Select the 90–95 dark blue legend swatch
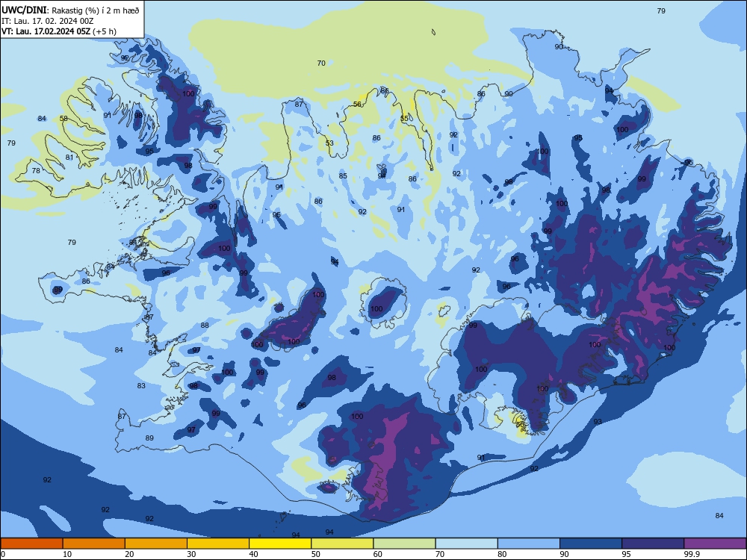747x560 pixels. tap(591, 544)
